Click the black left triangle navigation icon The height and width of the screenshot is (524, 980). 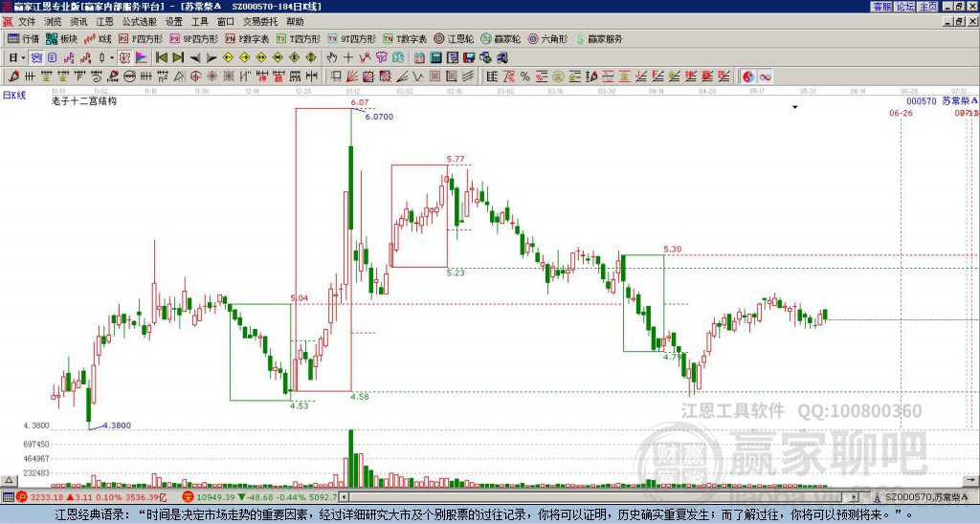click(x=194, y=57)
